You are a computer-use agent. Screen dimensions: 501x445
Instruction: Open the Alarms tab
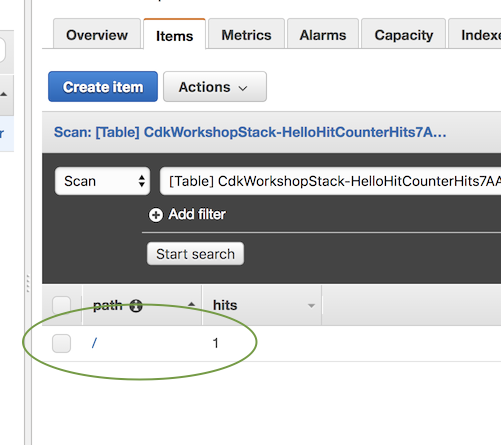[x=323, y=34]
